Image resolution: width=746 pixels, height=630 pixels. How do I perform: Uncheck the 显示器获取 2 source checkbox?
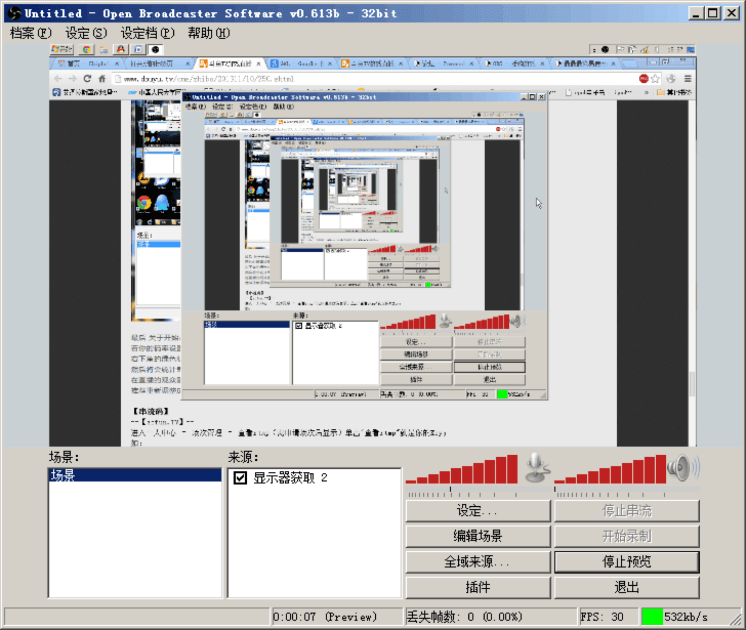(x=240, y=478)
